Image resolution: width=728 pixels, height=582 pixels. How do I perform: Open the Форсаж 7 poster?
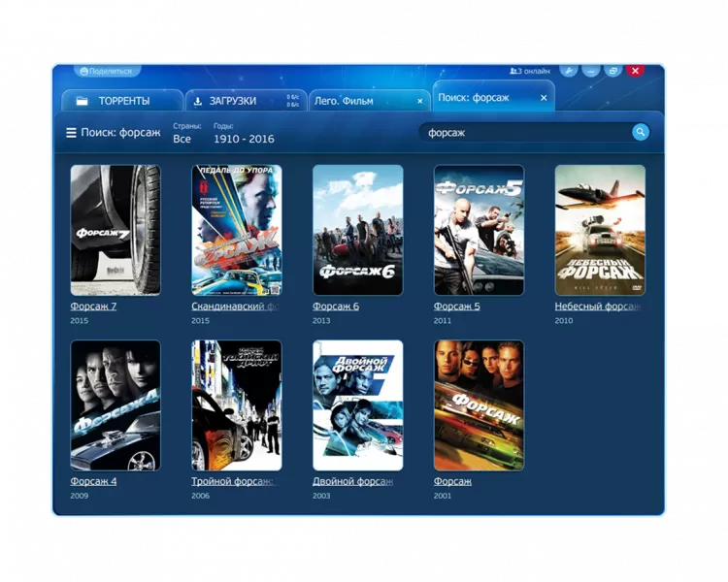click(116, 230)
